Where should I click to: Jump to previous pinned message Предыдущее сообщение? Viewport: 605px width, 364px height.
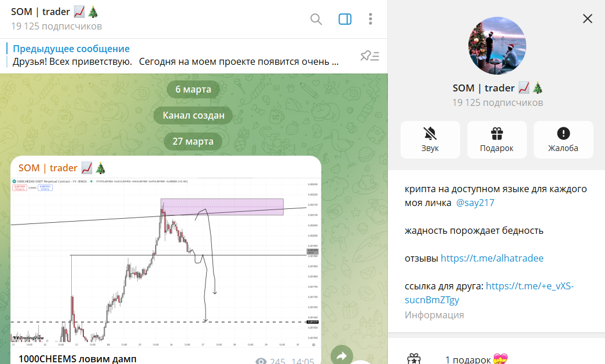(71, 49)
